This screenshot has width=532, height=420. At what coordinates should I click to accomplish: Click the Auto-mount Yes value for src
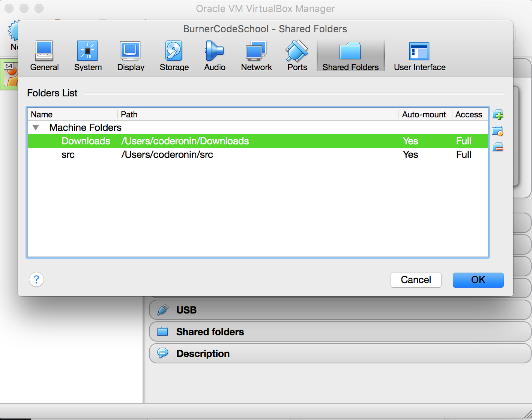(410, 154)
